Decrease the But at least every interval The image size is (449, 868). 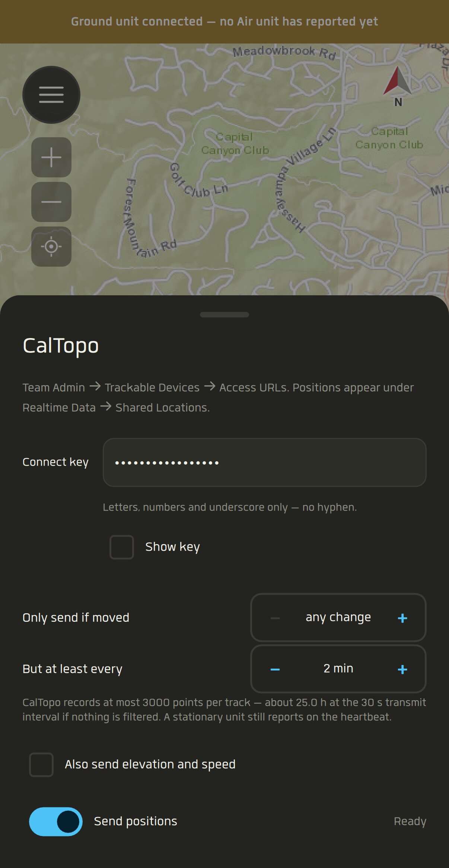click(x=275, y=669)
